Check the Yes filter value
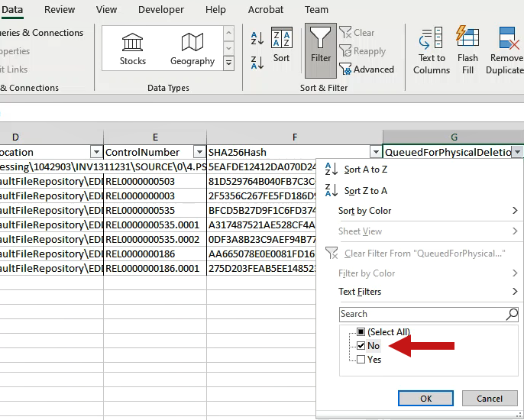Viewport: 524px width, 420px height. pyautogui.click(x=361, y=360)
